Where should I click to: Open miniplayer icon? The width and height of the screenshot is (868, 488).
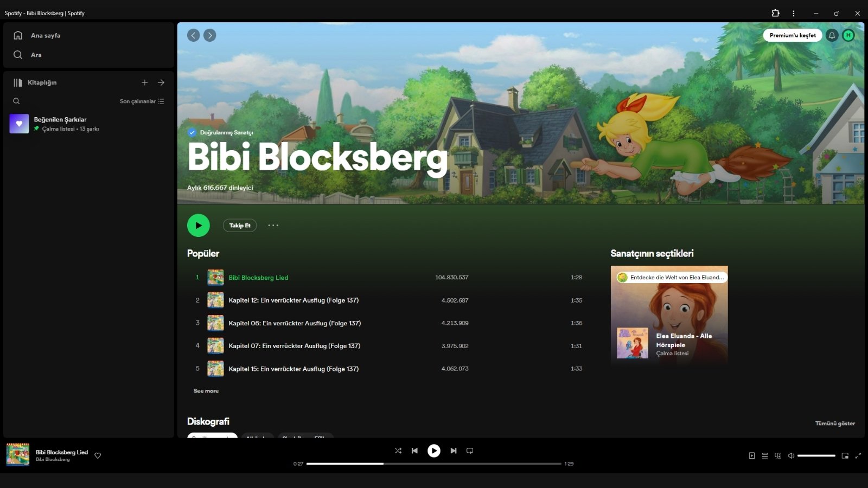tap(845, 456)
